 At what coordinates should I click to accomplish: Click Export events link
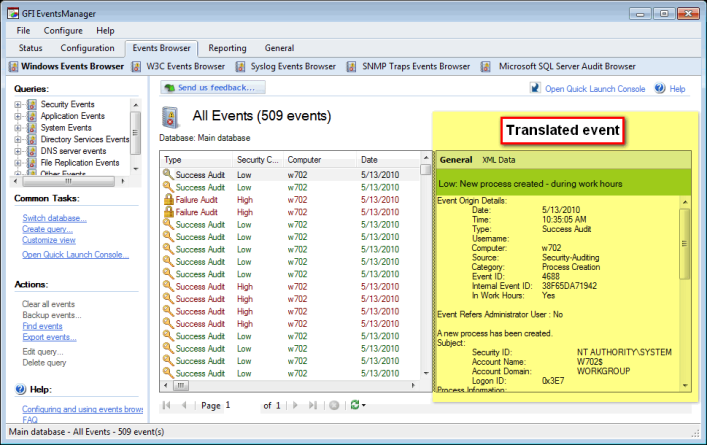pos(49,337)
